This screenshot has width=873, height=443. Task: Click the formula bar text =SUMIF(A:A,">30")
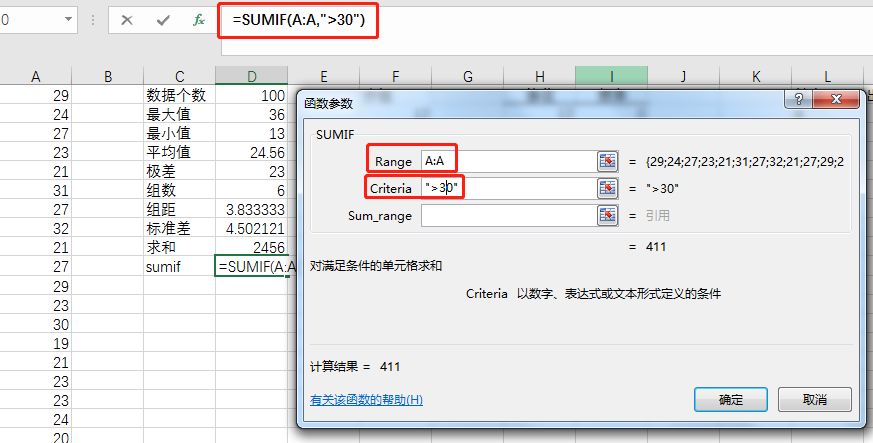click(299, 21)
